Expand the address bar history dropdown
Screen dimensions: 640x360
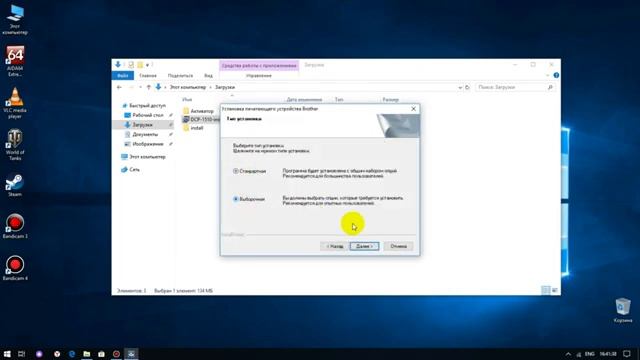tap(460, 87)
